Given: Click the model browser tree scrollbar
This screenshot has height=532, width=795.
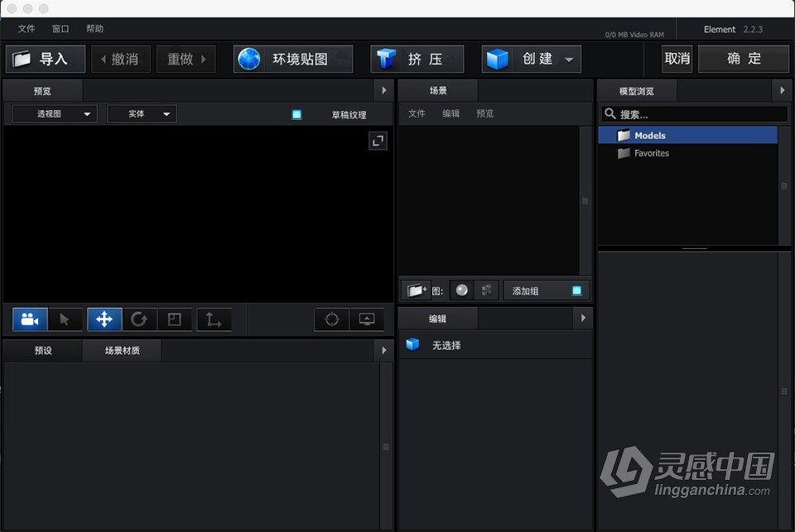Looking at the screenshot, I should click(x=784, y=186).
